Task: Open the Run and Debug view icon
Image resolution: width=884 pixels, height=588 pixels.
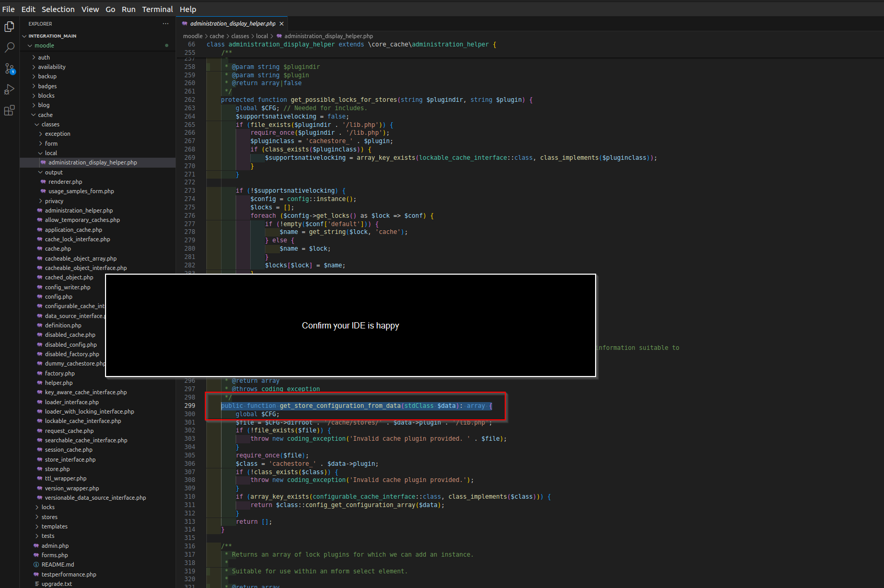Action: click(9, 89)
